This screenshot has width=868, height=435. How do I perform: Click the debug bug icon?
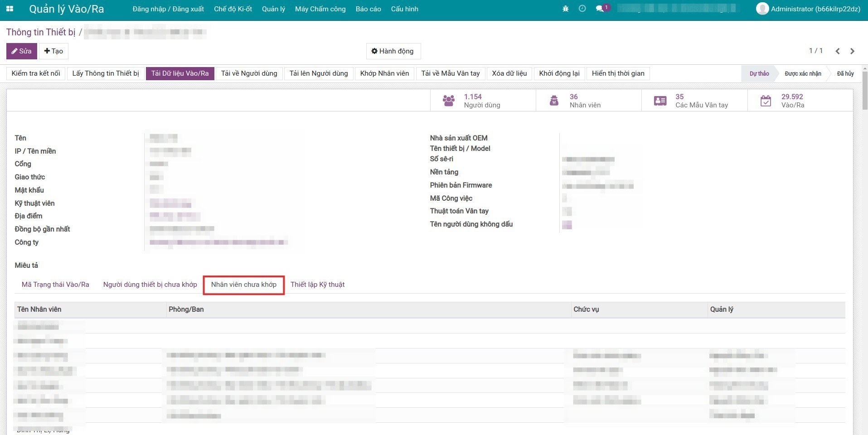point(565,9)
